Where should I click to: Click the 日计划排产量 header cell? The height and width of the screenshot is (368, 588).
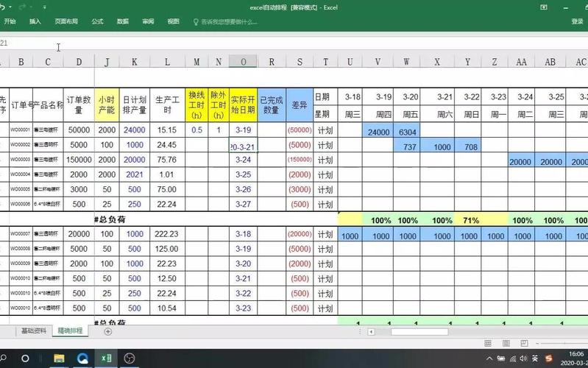134,105
